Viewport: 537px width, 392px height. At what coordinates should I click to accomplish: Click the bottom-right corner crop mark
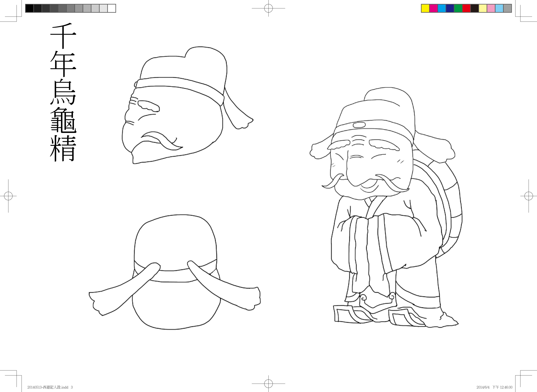(520, 375)
